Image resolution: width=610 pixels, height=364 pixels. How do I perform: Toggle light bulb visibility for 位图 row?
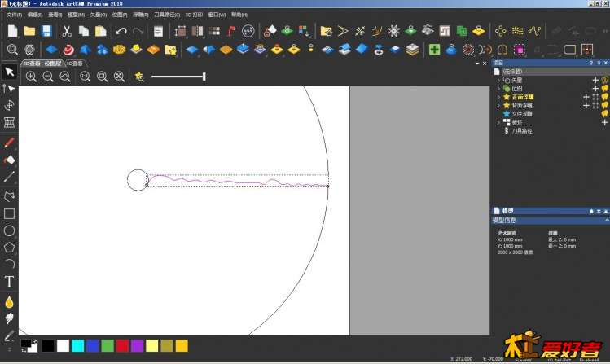(x=605, y=88)
